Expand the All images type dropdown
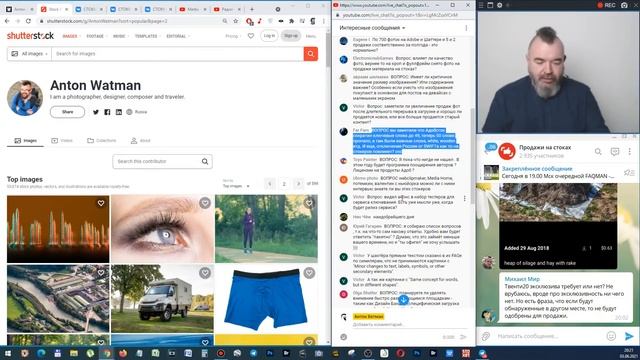This screenshot has height=360, width=640. (x=29, y=53)
